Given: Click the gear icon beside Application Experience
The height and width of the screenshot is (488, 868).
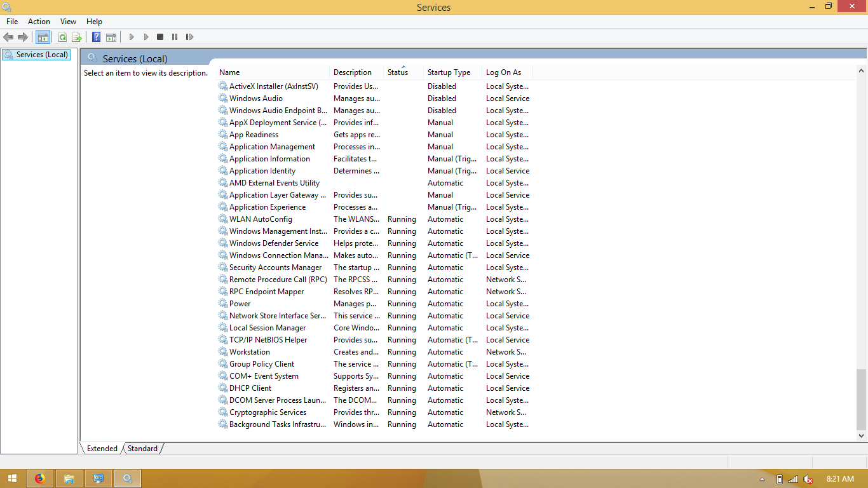Looking at the screenshot, I should 223,207.
